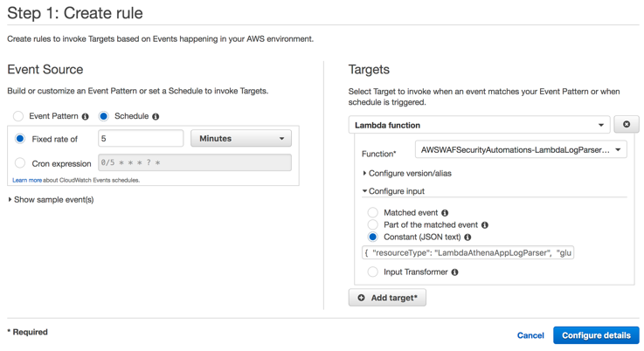Image resolution: width=644 pixels, height=351 pixels.
Task: Open the Lambda function target type dropdown
Action: [480, 125]
